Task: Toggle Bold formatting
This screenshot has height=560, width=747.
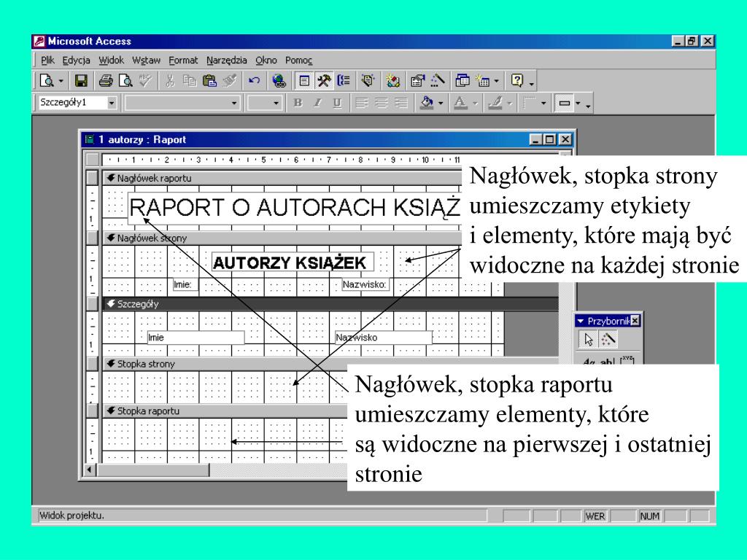Action: (298, 103)
